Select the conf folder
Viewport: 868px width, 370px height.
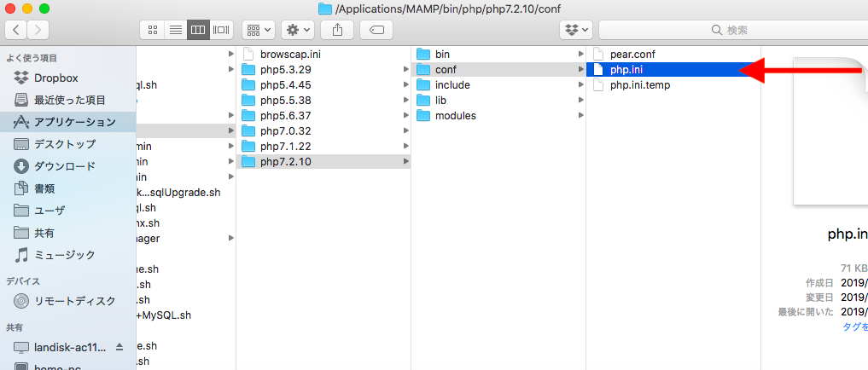(498, 70)
